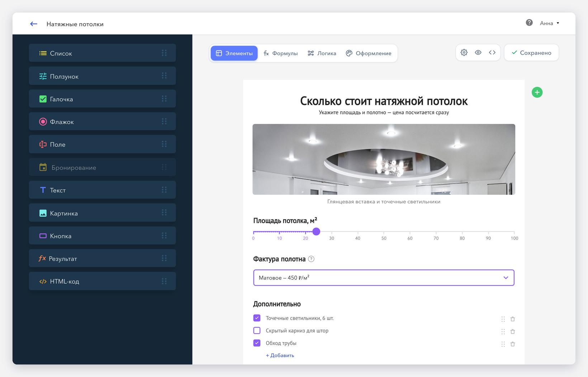
Task: Select the Список list element
Action: click(x=102, y=53)
